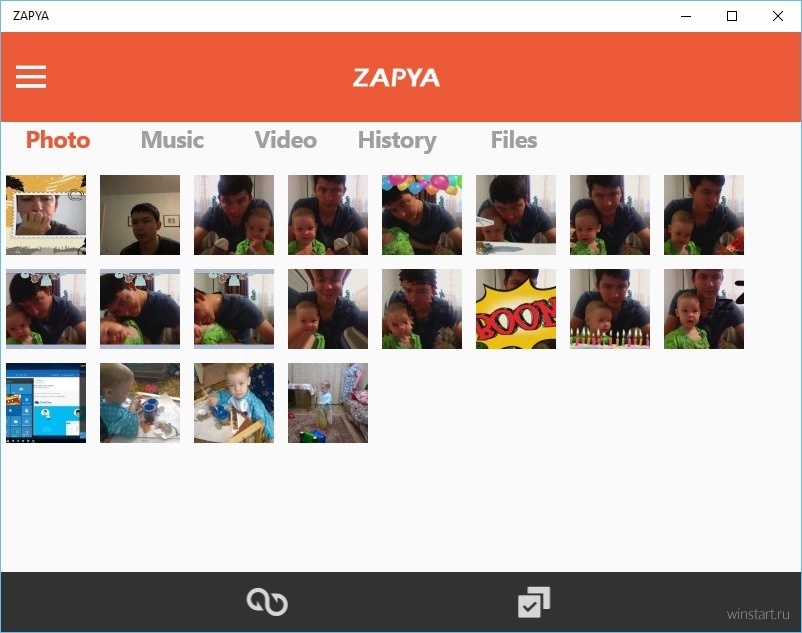Screen dimensions: 802x633
Task: Switch to the Photo tab
Action: [58, 140]
